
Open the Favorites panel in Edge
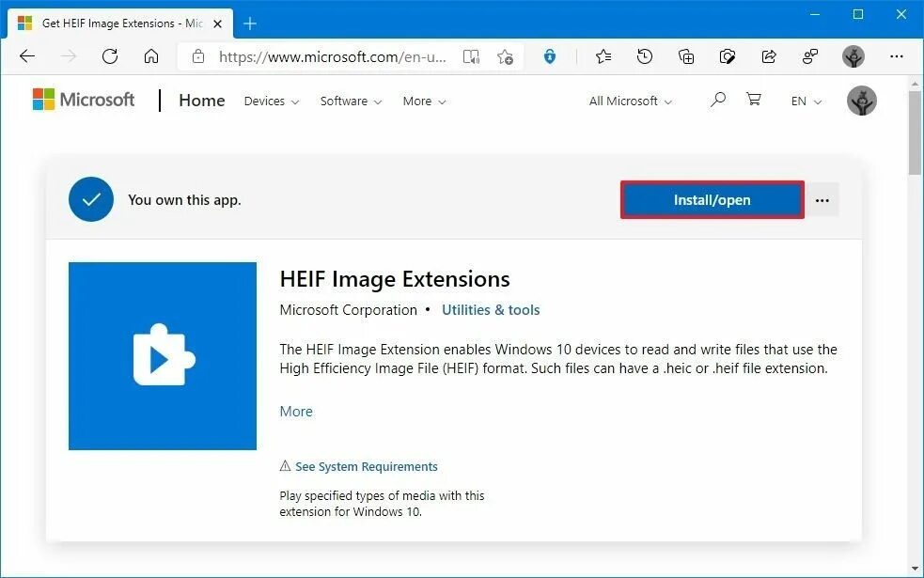(x=602, y=56)
